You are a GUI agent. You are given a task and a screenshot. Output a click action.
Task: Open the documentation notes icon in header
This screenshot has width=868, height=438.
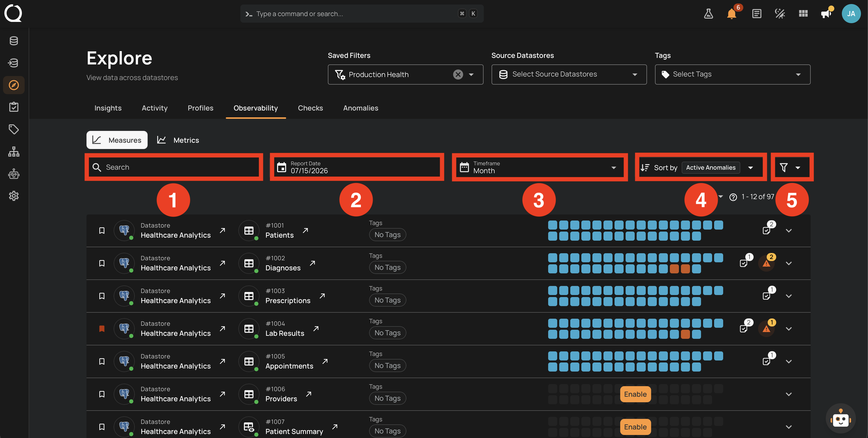pos(756,14)
